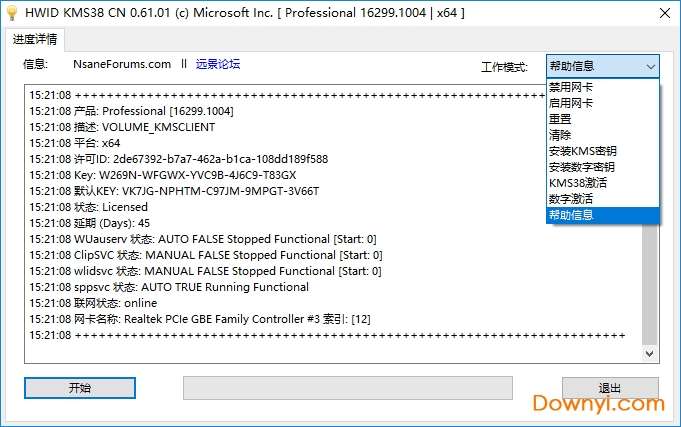
Task: Click the progress bar at the bottom
Action: click(x=348, y=388)
